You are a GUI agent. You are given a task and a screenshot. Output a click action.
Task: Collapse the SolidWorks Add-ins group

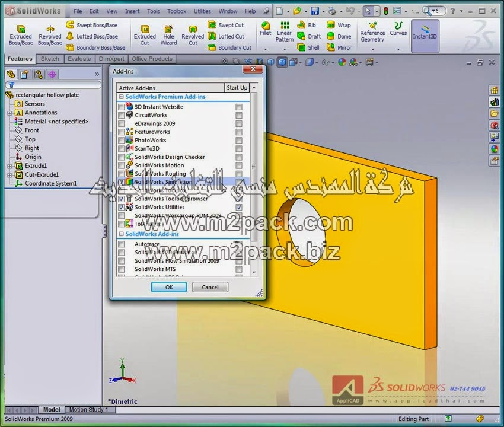click(121, 234)
